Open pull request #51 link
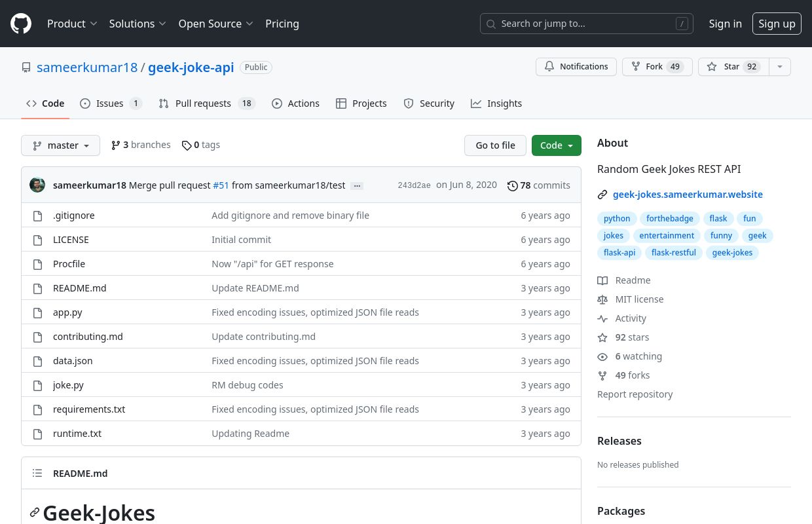Viewport: 812px width, 524px height. 221,185
